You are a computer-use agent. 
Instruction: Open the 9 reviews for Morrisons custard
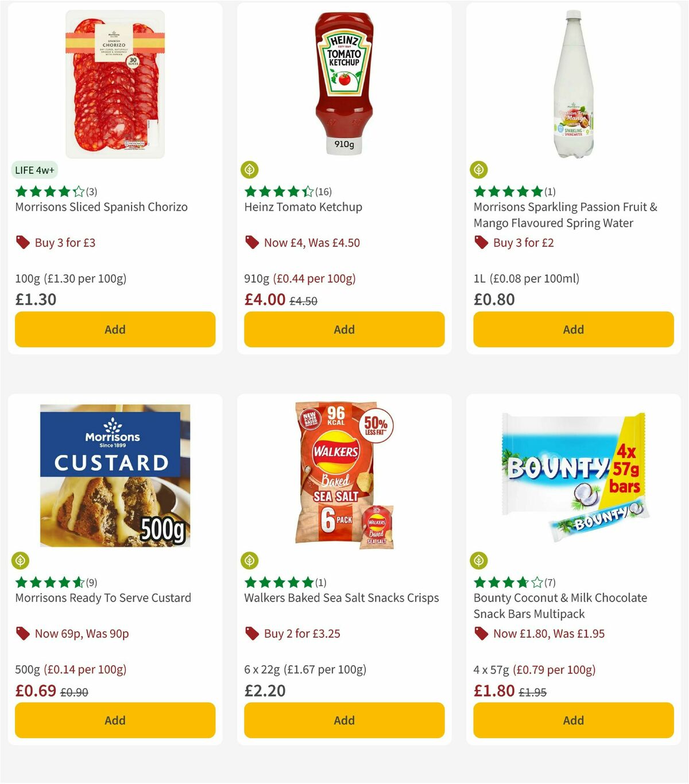(91, 583)
